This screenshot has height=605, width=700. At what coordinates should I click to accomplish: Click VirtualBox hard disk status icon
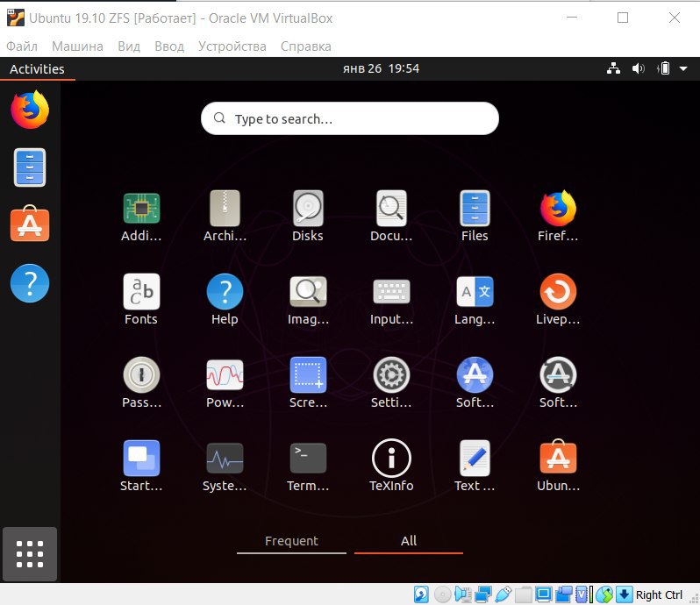click(421, 594)
